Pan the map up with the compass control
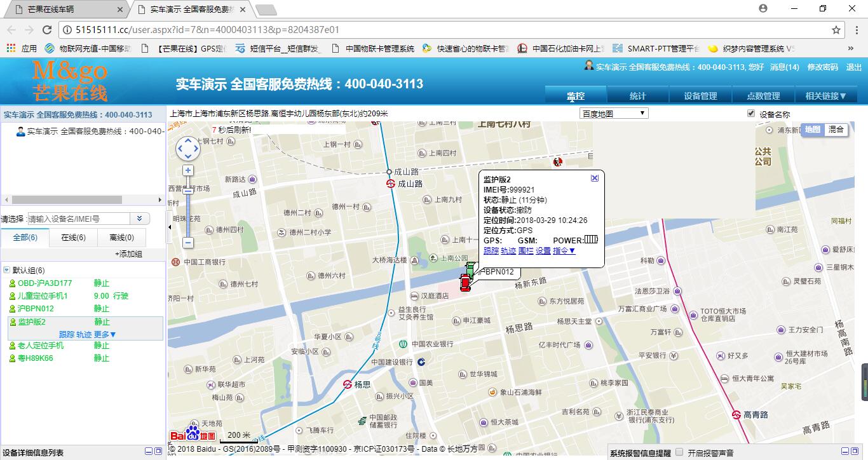The height and width of the screenshot is (460, 868). coord(187,140)
